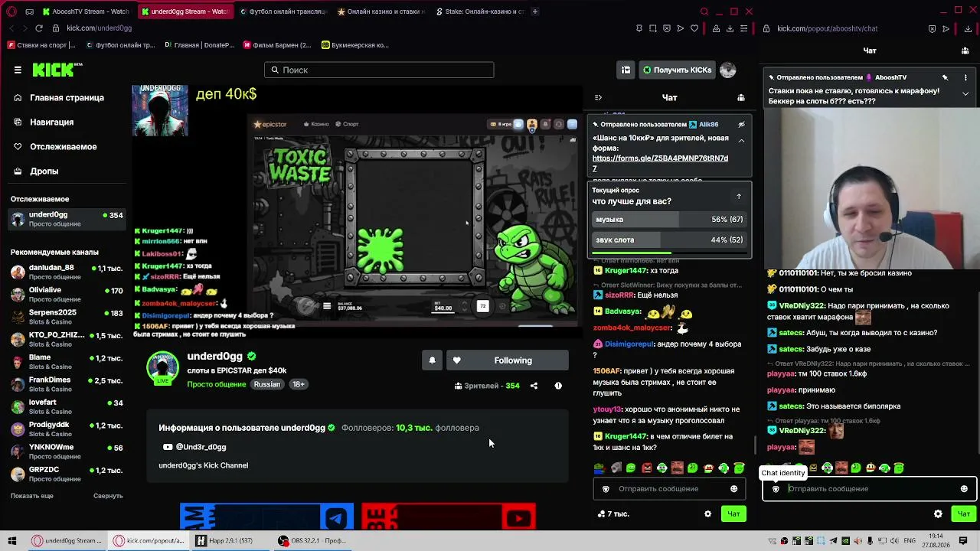Collapse the pinned Alik86 message with chevron
Screen dimensions: 980x551
tap(741, 141)
